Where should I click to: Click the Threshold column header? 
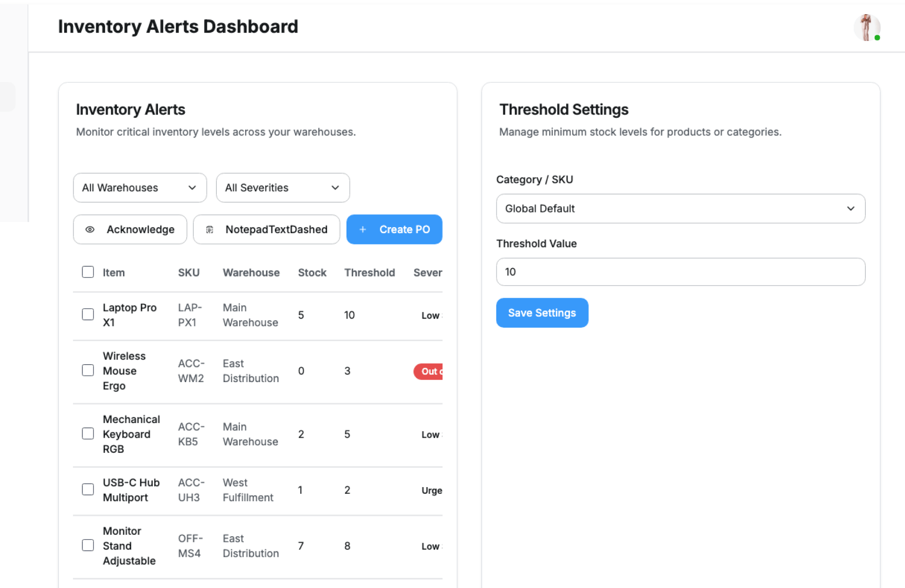(x=369, y=272)
